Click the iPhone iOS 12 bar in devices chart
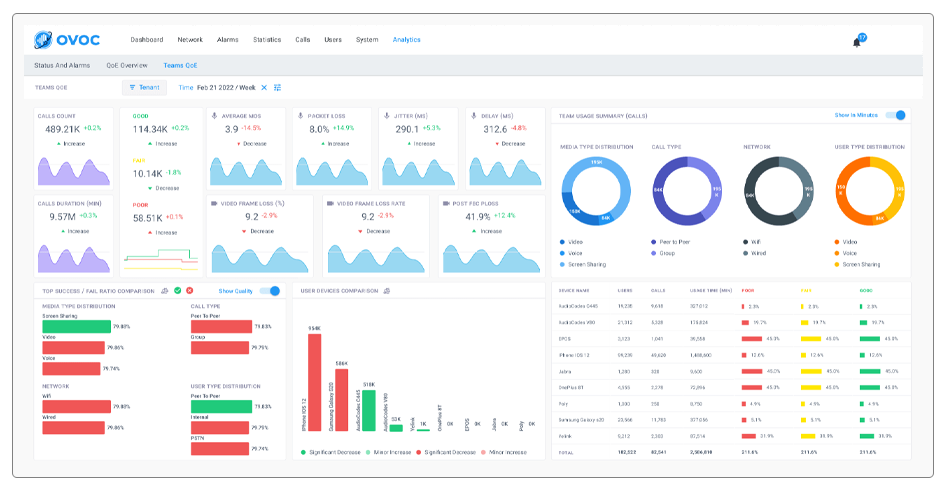This screenshot has height=487, width=946. 314,383
